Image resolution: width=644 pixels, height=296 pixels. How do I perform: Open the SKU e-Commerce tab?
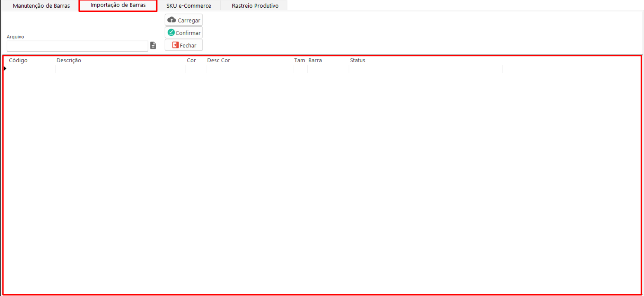click(x=188, y=6)
